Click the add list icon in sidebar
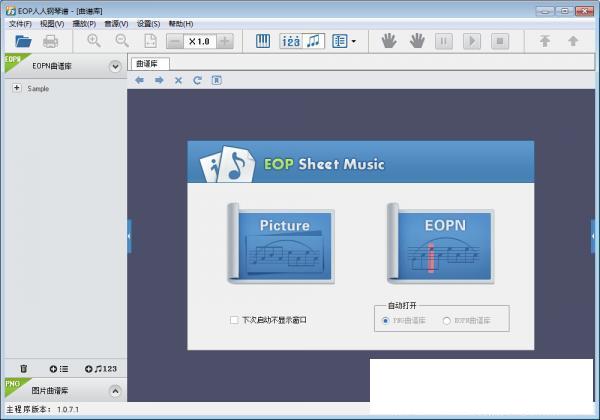This screenshot has width=600, height=420. click(x=58, y=369)
